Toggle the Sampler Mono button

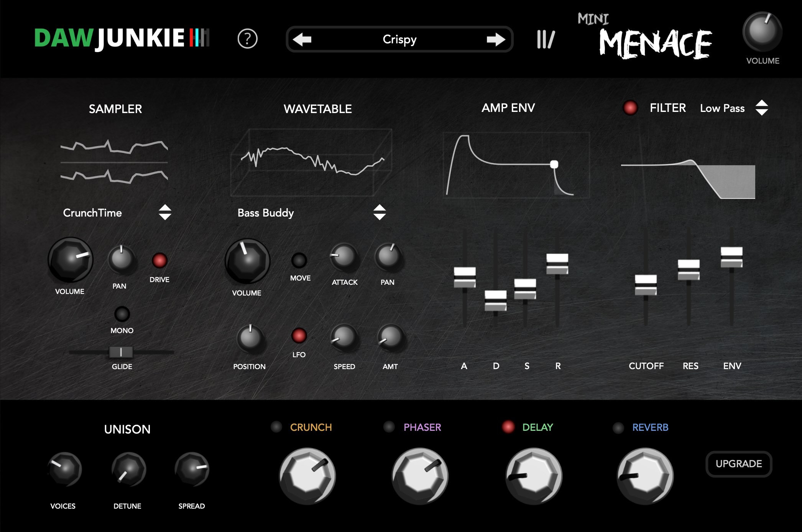pyautogui.click(x=122, y=314)
